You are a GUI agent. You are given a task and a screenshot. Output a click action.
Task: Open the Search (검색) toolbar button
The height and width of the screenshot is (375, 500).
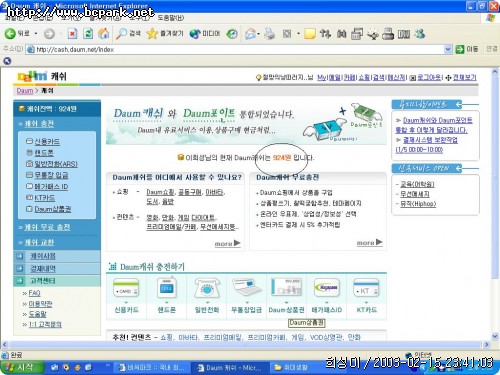pos(128,33)
